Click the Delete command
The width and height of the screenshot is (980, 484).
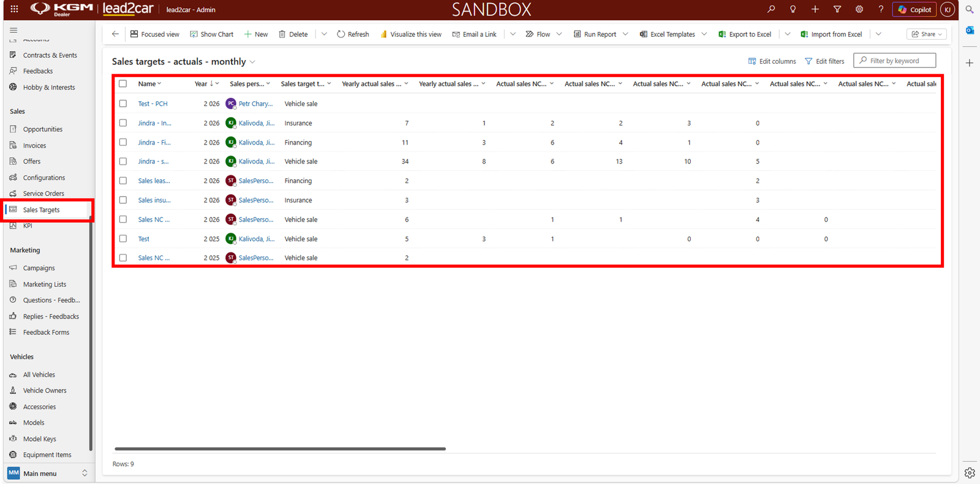coord(293,34)
